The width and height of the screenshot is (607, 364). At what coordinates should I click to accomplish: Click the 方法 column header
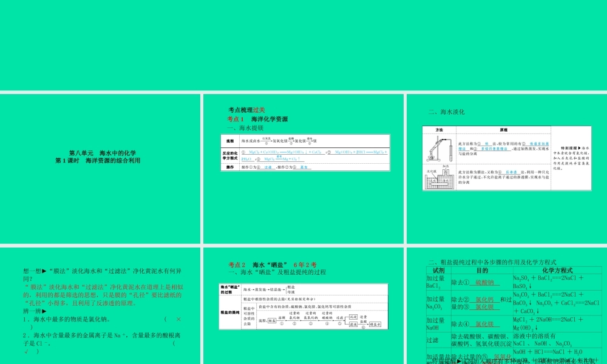coord(439,130)
